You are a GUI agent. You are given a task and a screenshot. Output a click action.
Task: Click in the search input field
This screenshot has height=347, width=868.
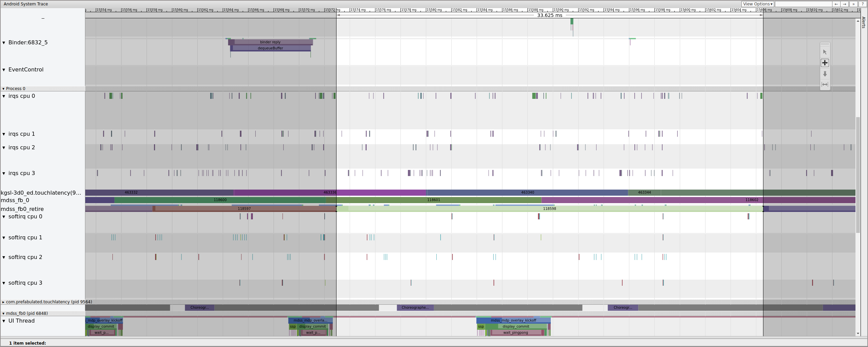803,4
